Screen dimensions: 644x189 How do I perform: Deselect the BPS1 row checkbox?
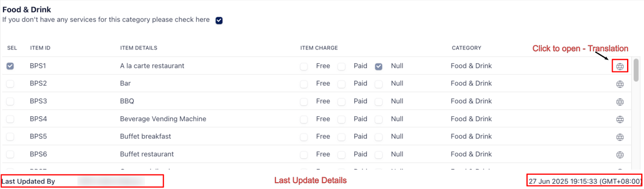click(10, 66)
